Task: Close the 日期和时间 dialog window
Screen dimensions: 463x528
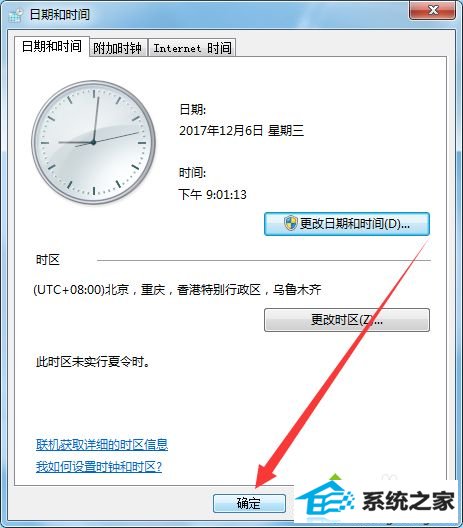Action: tap(433, 10)
